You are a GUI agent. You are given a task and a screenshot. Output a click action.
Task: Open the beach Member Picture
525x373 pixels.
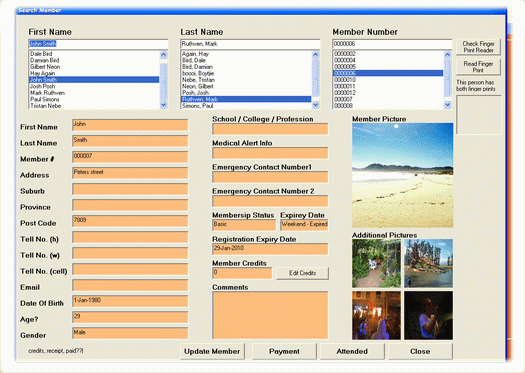[x=402, y=175]
